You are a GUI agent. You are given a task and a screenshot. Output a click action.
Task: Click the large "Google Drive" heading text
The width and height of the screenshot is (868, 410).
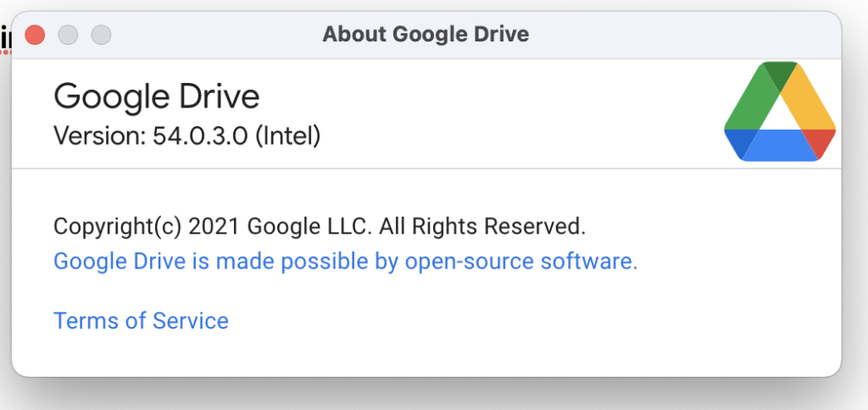coord(157,97)
